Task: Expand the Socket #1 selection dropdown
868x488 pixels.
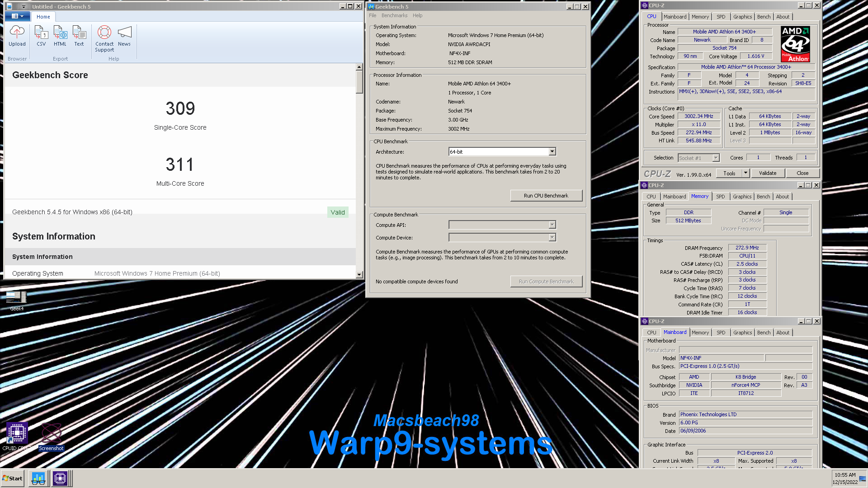Action: (x=716, y=158)
